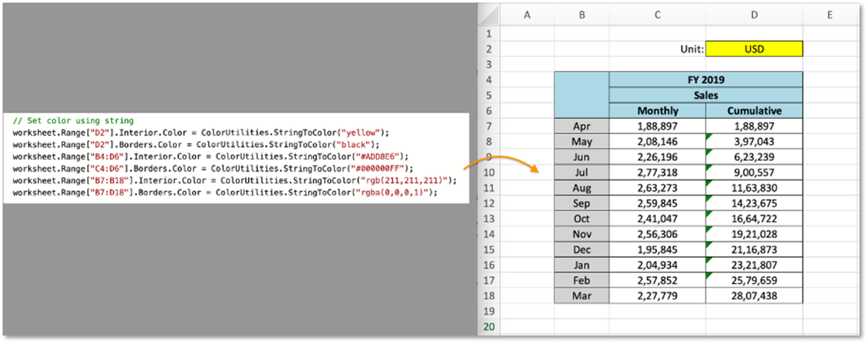Select the cell containing 2,77,318
This screenshot has height=344, width=868.
[x=657, y=173]
